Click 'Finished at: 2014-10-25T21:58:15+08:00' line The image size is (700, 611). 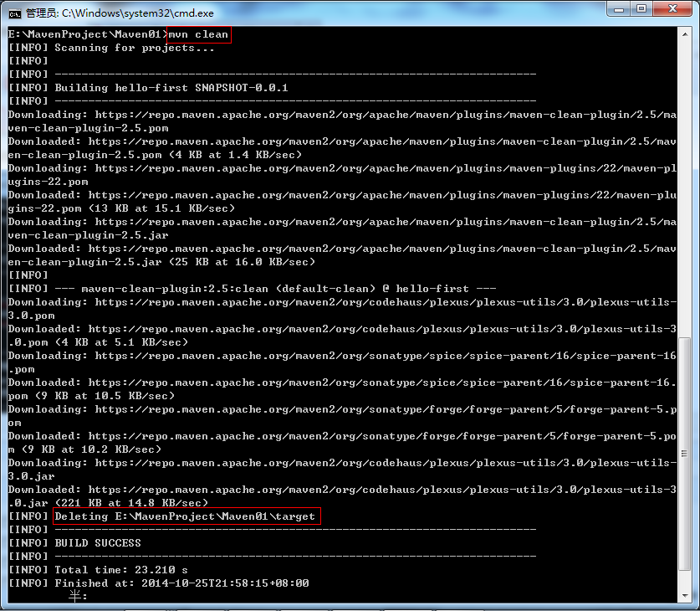pyautogui.click(x=181, y=583)
